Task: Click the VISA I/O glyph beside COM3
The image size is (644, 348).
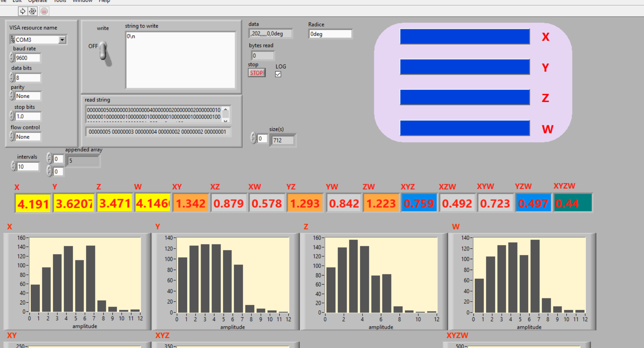Action: 13,40
